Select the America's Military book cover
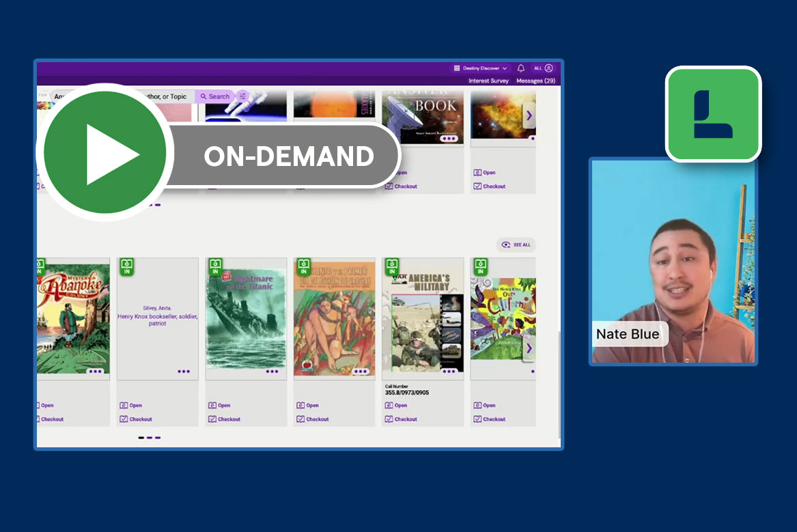The width and height of the screenshot is (797, 532). click(x=423, y=318)
